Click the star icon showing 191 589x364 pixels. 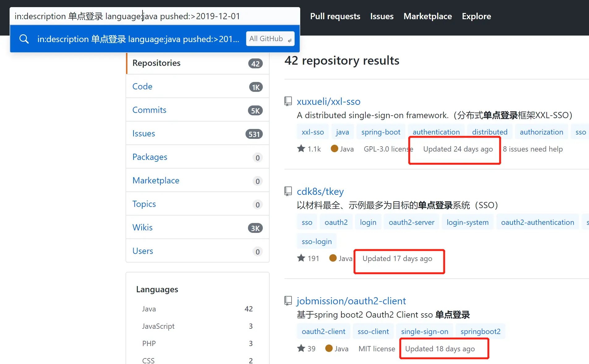pyautogui.click(x=301, y=258)
